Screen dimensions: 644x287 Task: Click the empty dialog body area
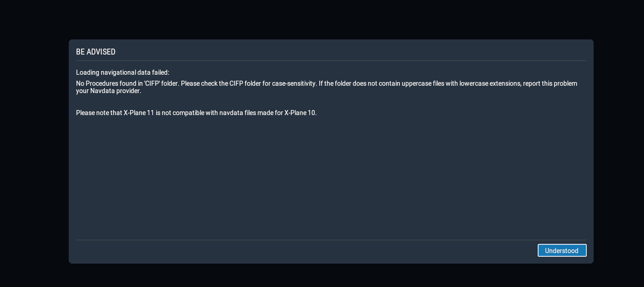pyautogui.click(x=330, y=179)
